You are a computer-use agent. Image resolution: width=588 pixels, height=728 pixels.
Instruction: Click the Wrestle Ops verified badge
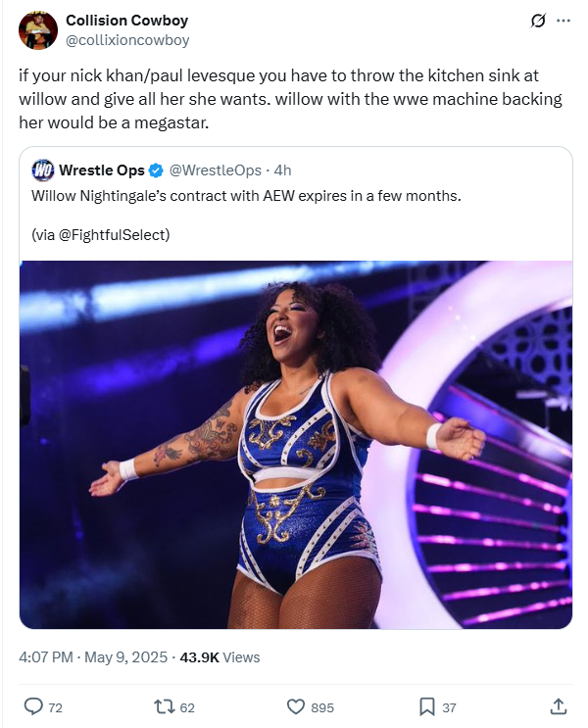pyautogui.click(x=156, y=170)
